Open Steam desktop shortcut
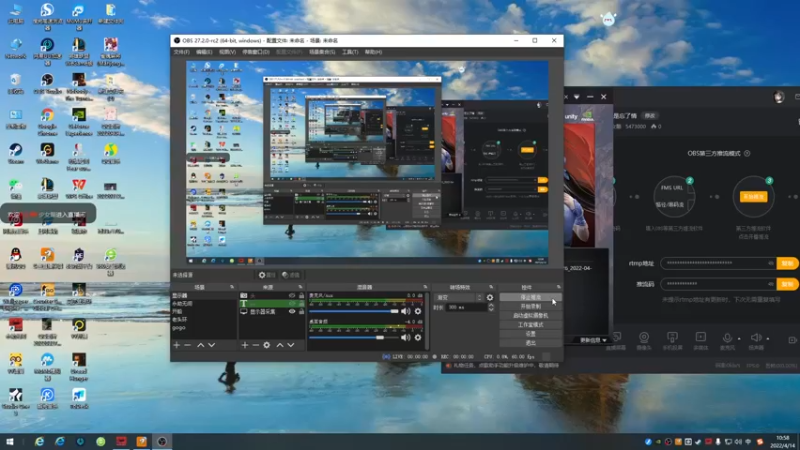The image size is (800, 450). [x=15, y=153]
